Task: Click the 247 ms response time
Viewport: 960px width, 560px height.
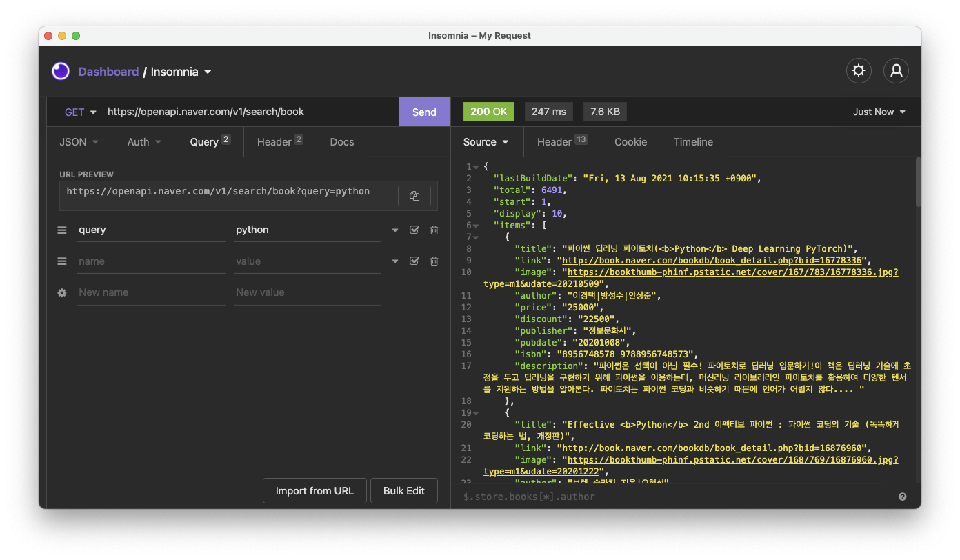Action: (549, 112)
